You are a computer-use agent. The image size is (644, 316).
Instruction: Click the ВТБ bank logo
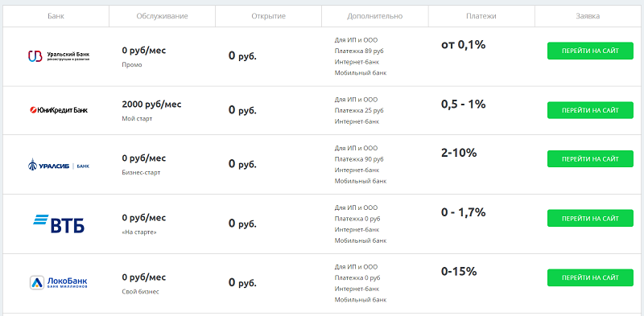click(59, 224)
